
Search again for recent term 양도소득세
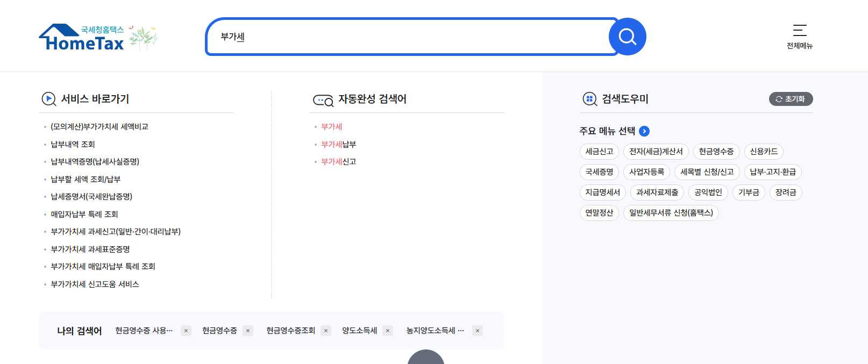point(359,331)
